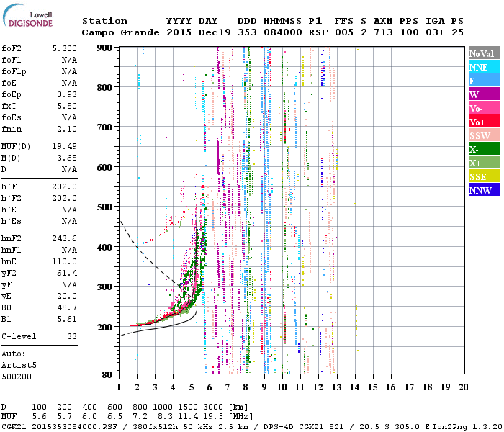
Task: Select the Vo+ red legend swatch
Action: tap(484, 122)
